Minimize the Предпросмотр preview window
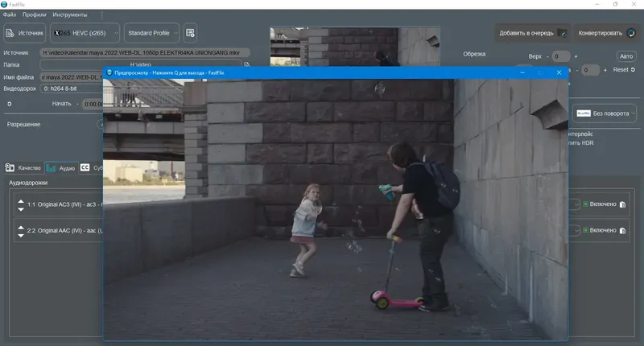644x346 pixels. point(522,72)
